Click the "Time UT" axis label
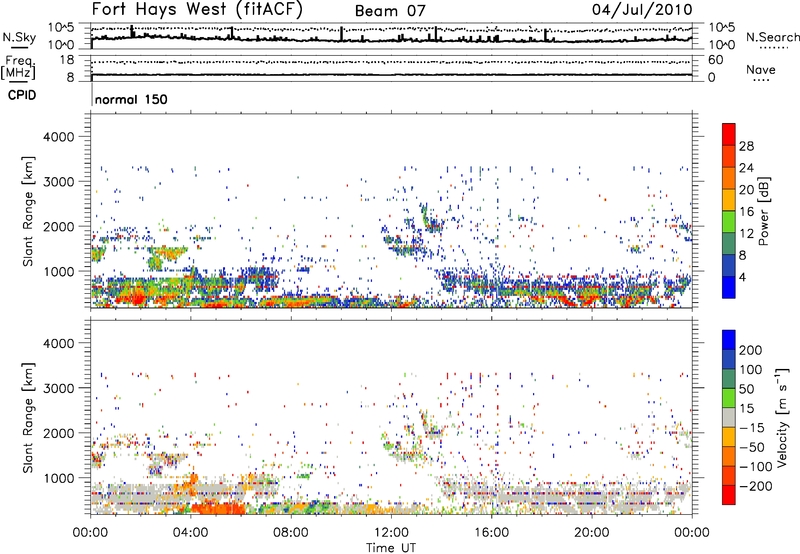 (x=391, y=548)
